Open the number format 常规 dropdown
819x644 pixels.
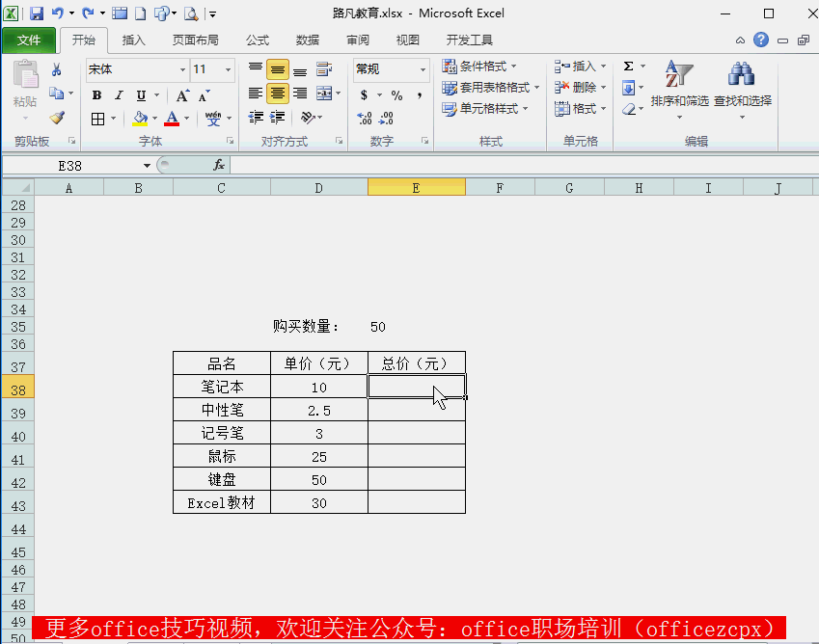[x=423, y=68]
